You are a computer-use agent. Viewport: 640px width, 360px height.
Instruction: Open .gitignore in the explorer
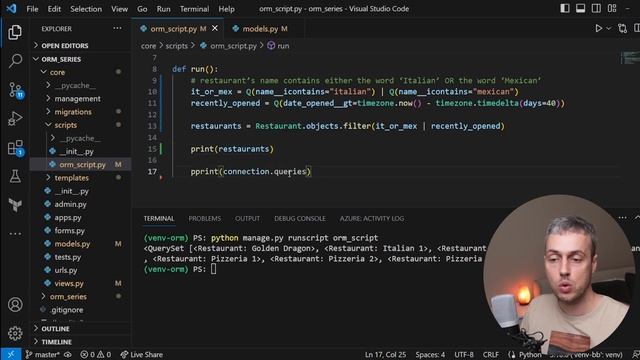[x=81, y=310]
